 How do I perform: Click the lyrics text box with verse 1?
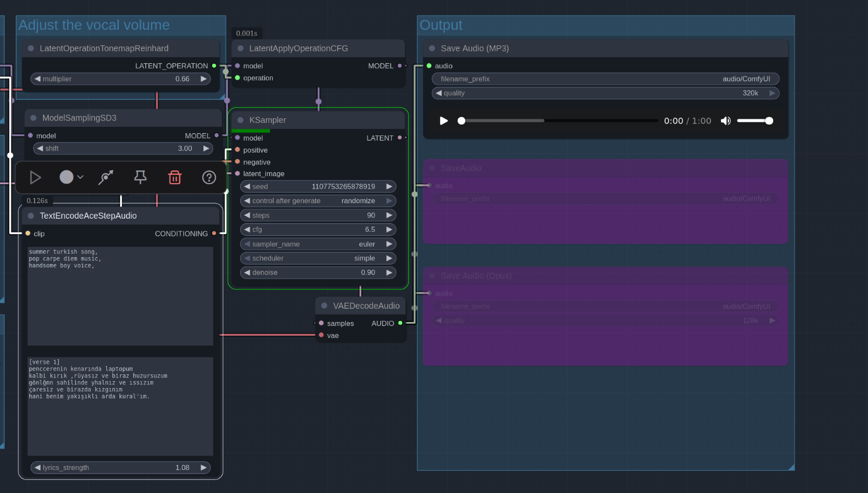point(120,406)
